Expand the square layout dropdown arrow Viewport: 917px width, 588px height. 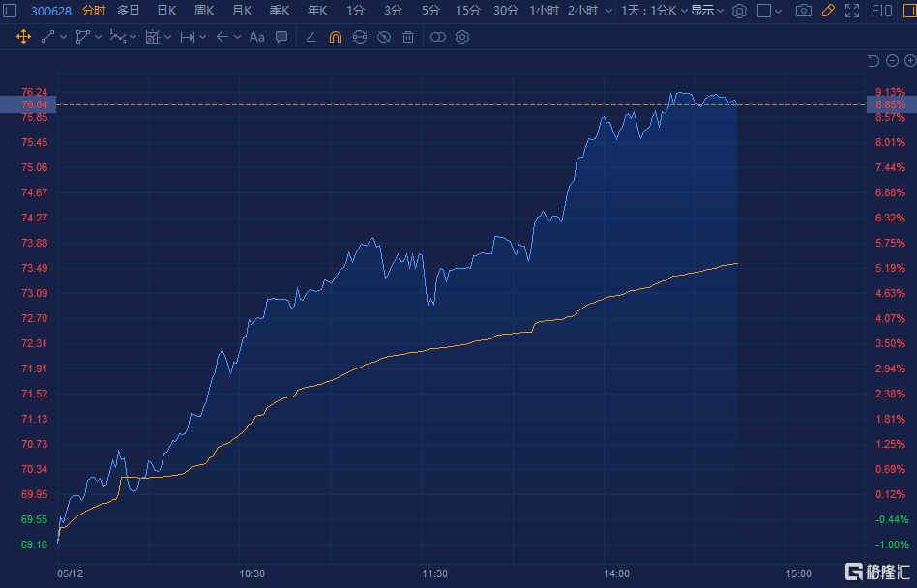point(779,11)
